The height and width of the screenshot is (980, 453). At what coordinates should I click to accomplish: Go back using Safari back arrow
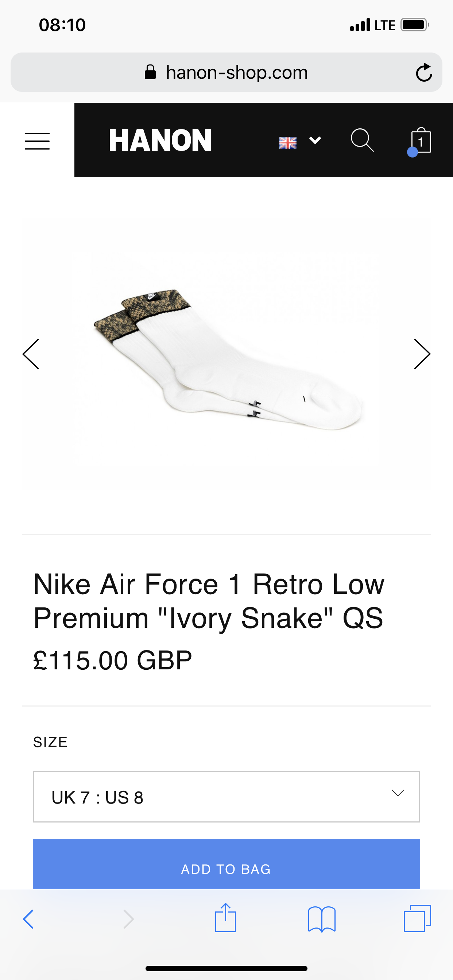click(x=28, y=919)
